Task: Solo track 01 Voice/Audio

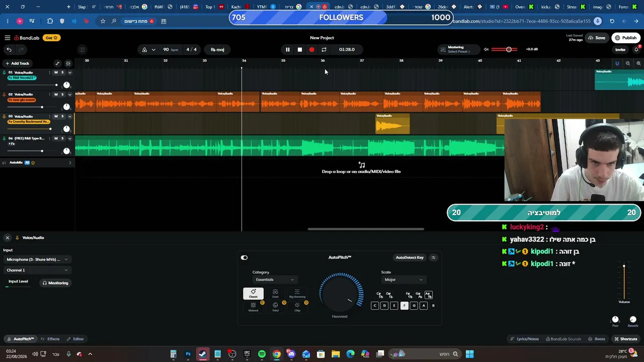Action: click(x=62, y=72)
